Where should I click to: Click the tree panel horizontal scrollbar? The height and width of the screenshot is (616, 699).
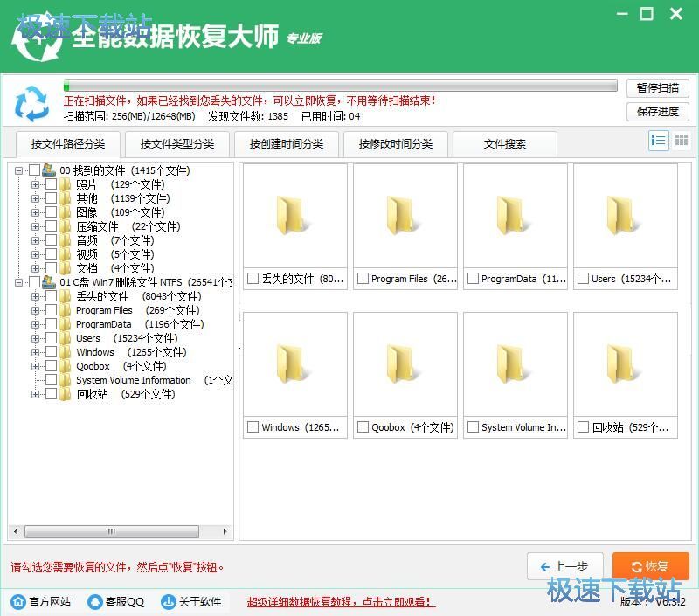click(114, 531)
